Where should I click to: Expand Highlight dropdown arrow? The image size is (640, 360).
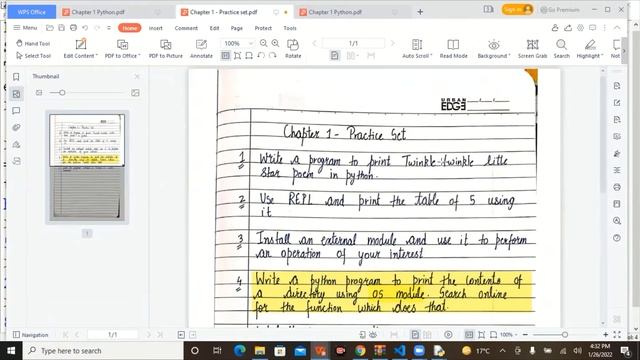[602, 56]
